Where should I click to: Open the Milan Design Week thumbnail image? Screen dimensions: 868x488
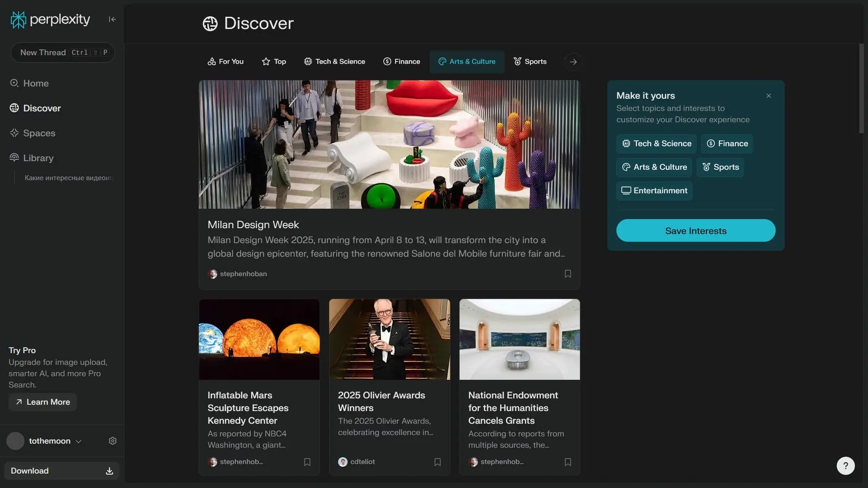(389, 144)
